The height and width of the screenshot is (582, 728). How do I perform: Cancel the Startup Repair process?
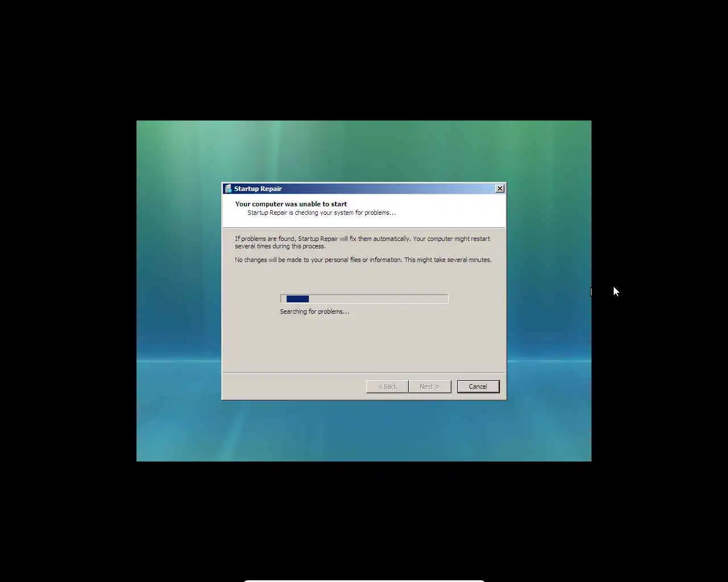coord(478,386)
